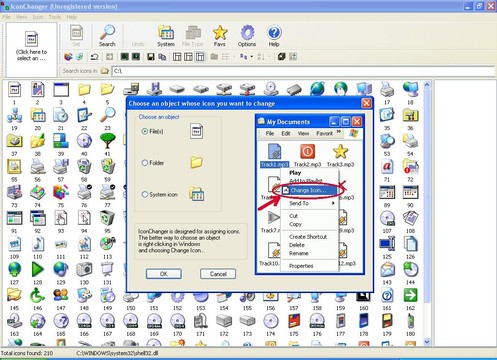Viewport: 497px width, 360px height.
Task: Click the black cube icon near toolbar end
Action: point(282,57)
